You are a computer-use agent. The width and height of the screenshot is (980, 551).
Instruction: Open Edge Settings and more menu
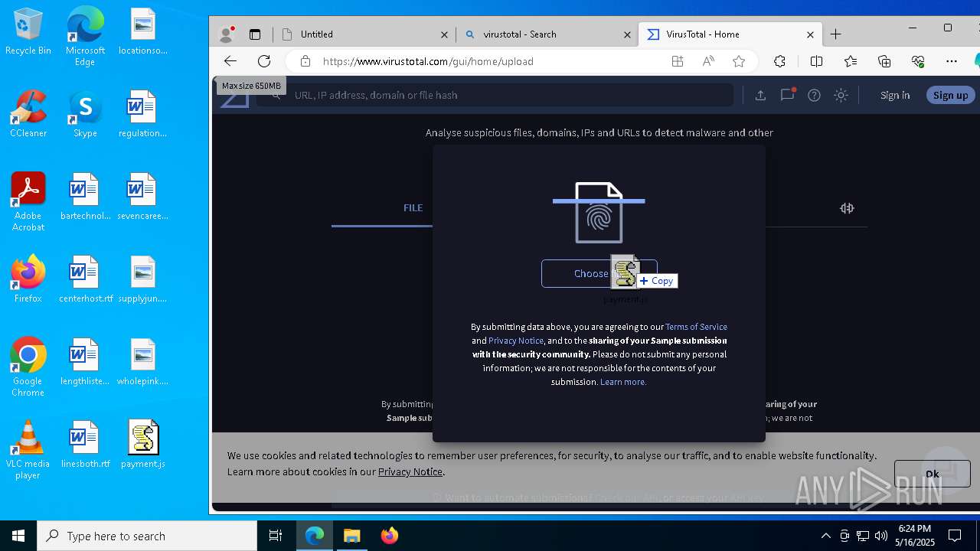952,61
